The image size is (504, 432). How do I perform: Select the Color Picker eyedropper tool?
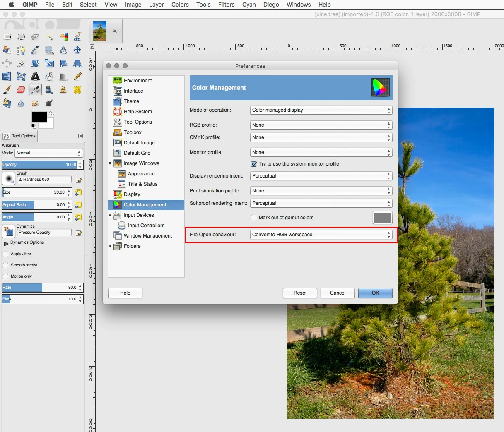click(x=35, y=50)
